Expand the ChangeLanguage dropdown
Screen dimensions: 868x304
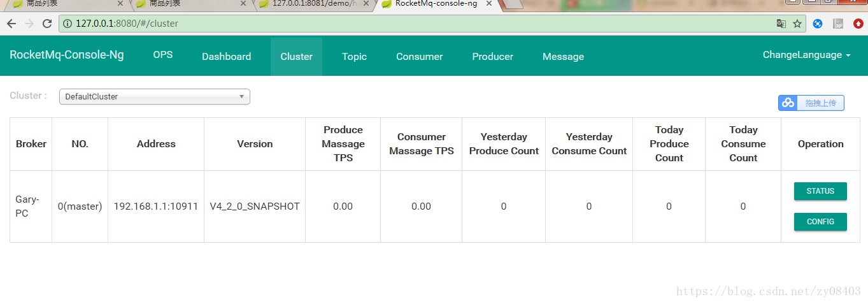(x=807, y=55)
